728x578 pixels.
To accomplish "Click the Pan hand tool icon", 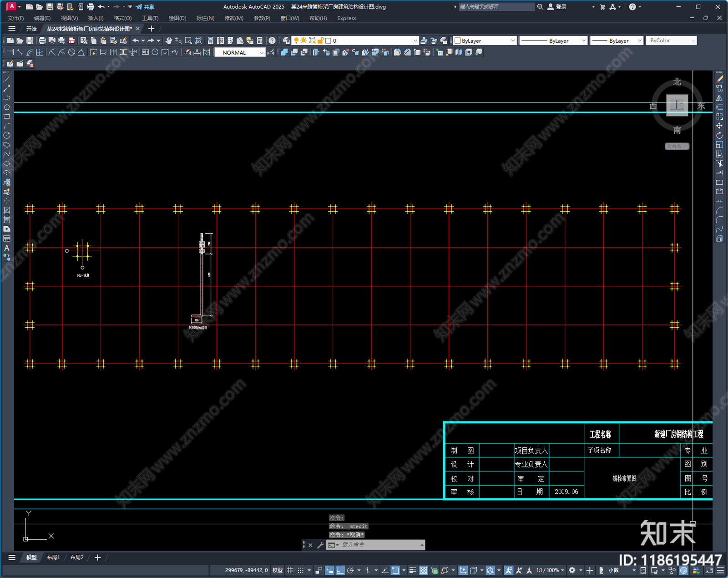I will click(x=169, y=41).
